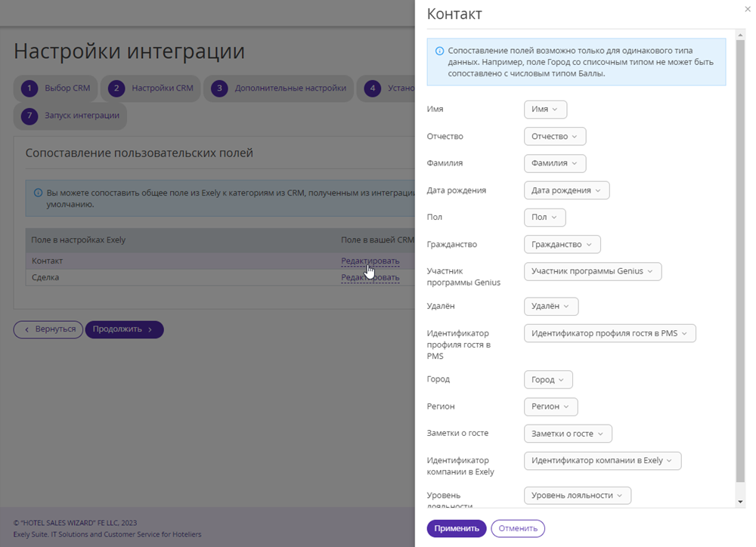Click scrollbar down arrow in Контакт panel
The height and width of the screenshot is (547, 756).
[x=740, y=502]
